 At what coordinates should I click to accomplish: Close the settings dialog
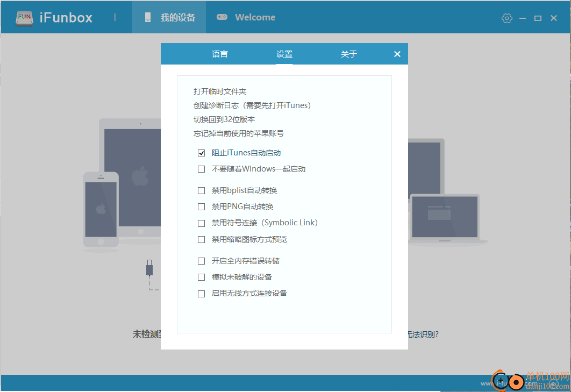pos(397,54)
